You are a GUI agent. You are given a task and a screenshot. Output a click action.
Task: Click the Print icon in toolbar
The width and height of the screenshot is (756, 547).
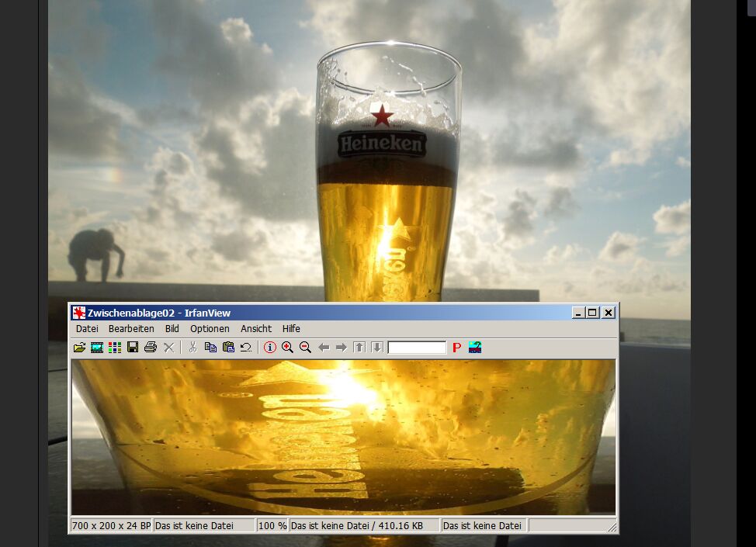tap(151, 348)
